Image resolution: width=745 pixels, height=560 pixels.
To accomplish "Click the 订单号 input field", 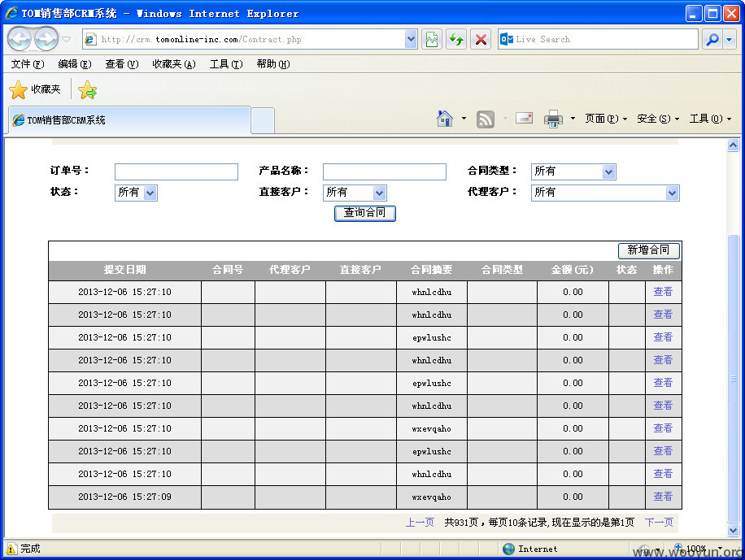I will (176, 172).
